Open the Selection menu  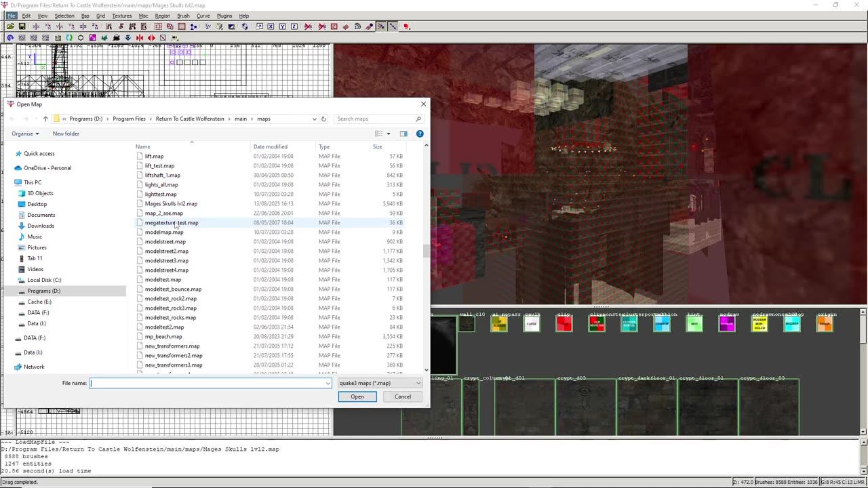point(64,16)
